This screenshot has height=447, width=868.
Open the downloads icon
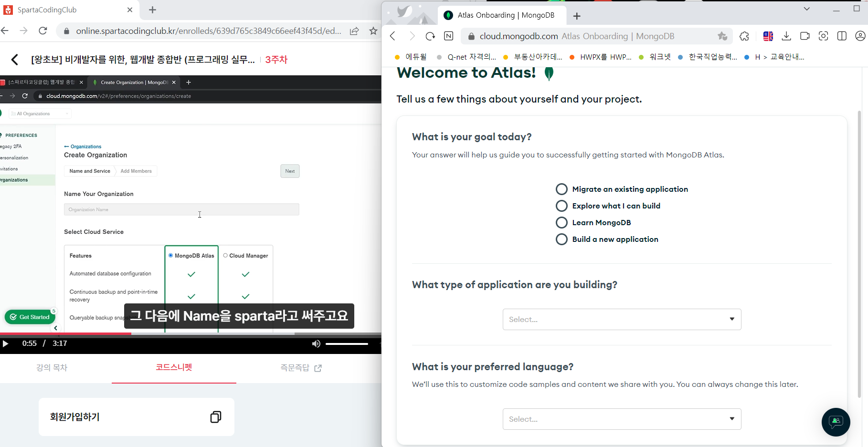786,36
